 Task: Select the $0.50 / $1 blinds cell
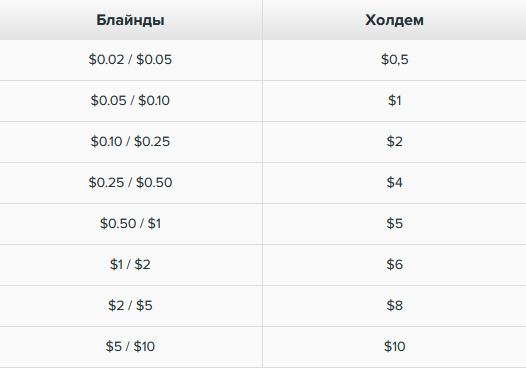coord(130,224)
